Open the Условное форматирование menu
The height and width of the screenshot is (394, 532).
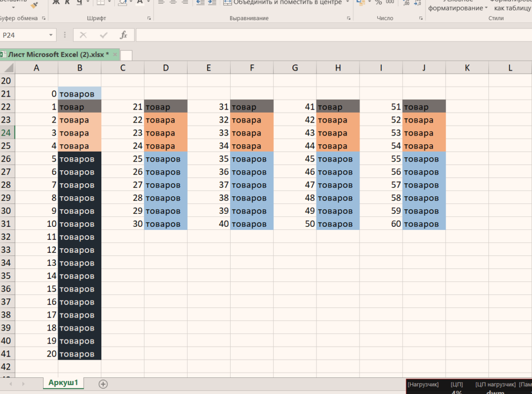[458, 5]
